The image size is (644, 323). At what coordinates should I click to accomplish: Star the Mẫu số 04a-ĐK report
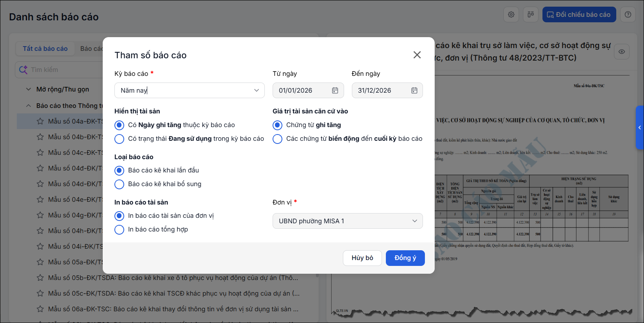(40, 121)
